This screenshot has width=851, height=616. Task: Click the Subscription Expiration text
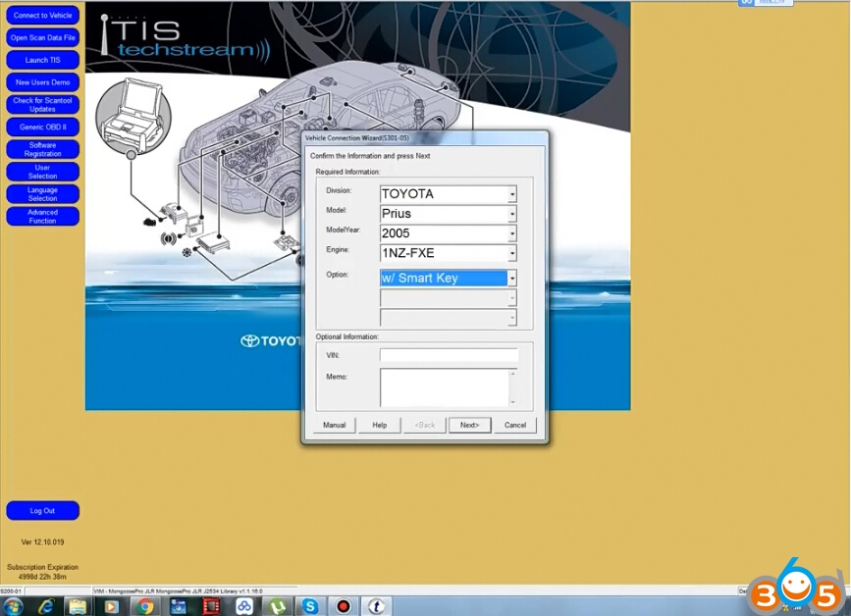[x=42, y=572]
